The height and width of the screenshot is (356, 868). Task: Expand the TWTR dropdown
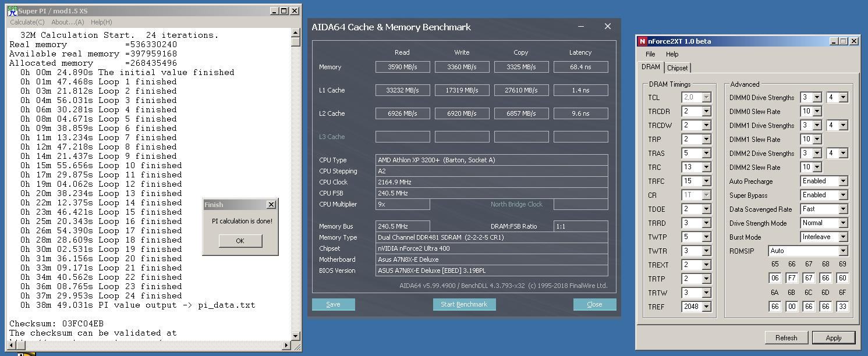[x=706, y=251]
